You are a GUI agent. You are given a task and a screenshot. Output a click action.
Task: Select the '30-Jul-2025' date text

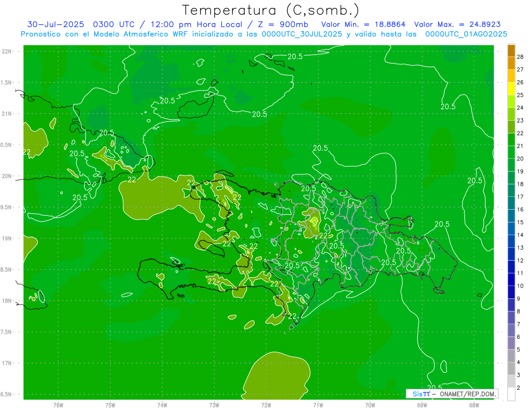pos(56,24)
